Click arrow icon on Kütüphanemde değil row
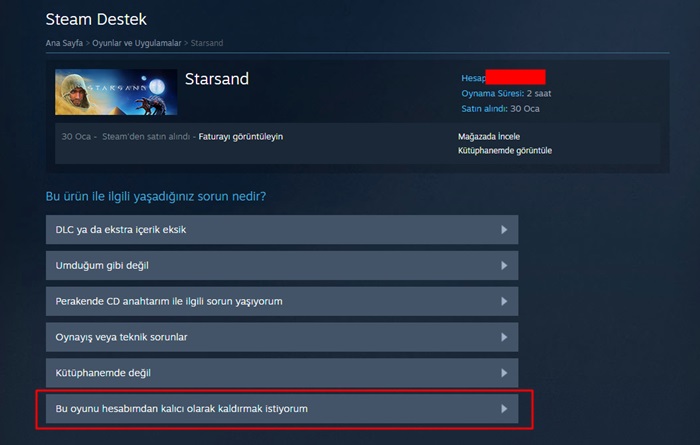This screenshot has height=445, width=700. [x=504, y=373]
